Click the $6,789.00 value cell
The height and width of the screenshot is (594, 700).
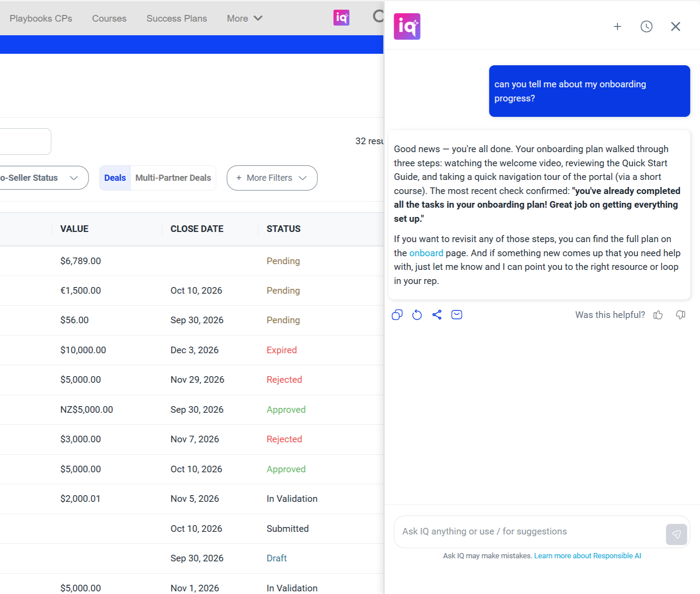[x=81, y=261]
